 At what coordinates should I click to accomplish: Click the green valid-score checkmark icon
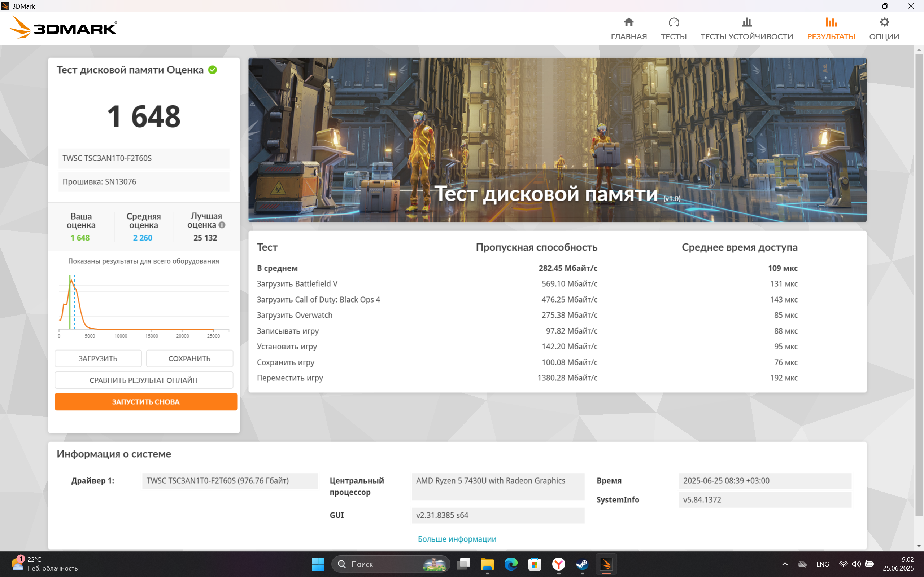pyautogui.click(x=213, y=70)
